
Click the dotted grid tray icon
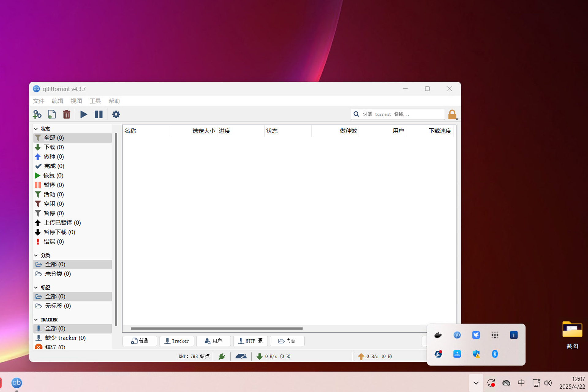495,335
